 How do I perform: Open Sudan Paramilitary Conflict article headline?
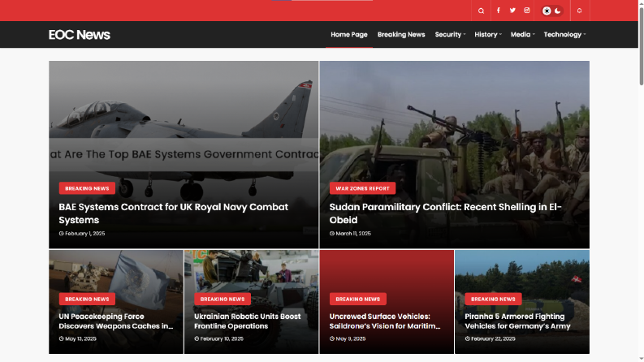445,213
